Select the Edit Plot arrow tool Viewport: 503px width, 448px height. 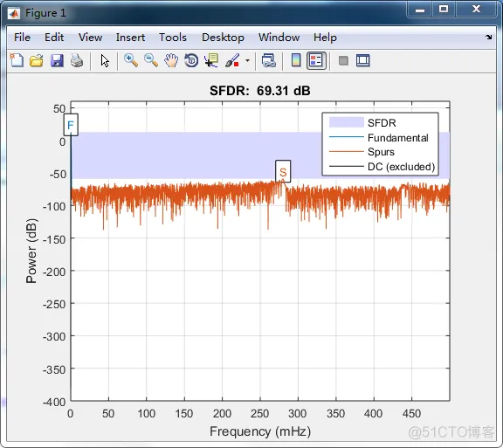tap(105, 60)
